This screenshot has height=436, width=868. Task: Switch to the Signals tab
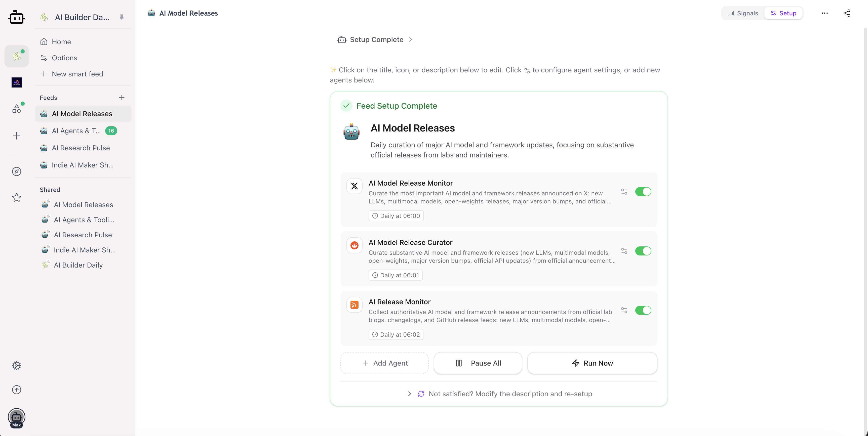tap(743, 13)
